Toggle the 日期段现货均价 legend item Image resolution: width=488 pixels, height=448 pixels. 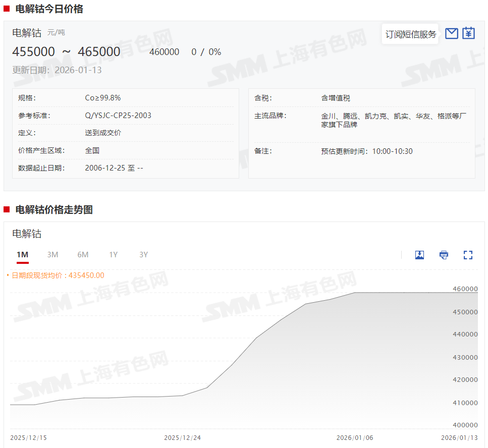[56, 275]
